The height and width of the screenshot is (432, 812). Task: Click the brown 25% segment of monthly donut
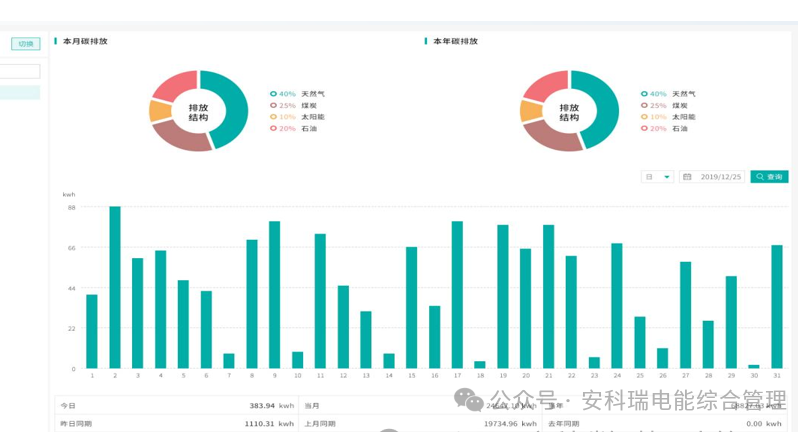coord(181,136)
